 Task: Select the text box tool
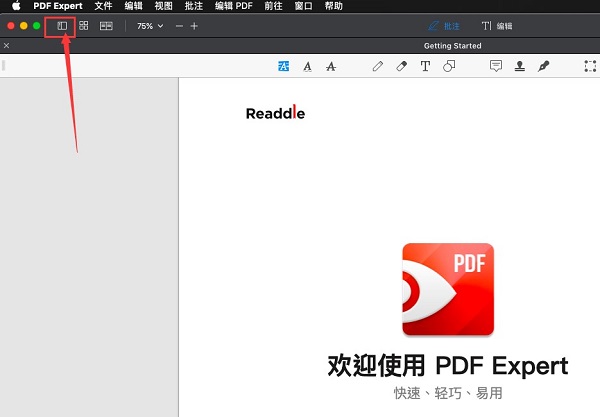point(425,66)
